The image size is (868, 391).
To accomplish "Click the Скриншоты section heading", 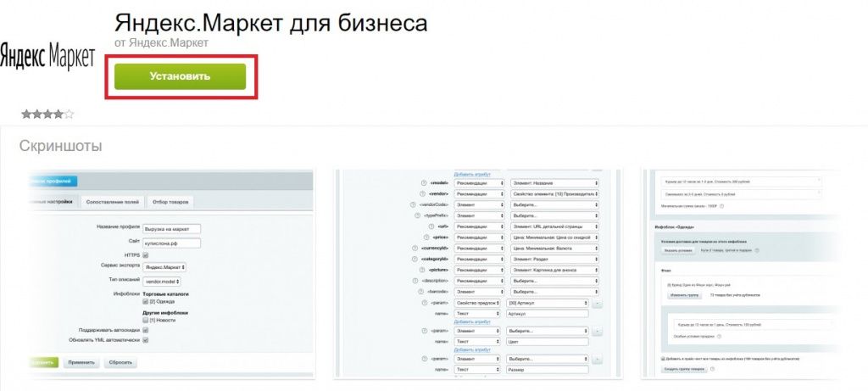I will (x=60, y=146).
